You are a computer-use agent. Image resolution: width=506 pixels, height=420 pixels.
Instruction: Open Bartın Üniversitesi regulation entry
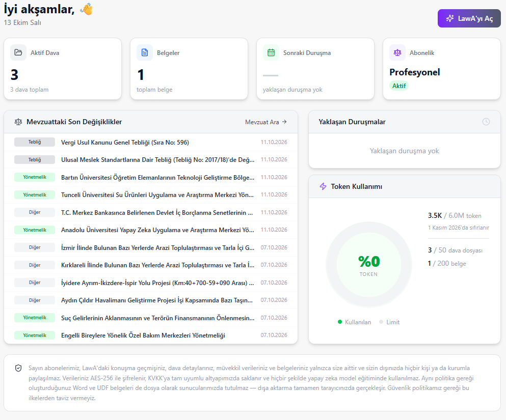click(151, 177)
